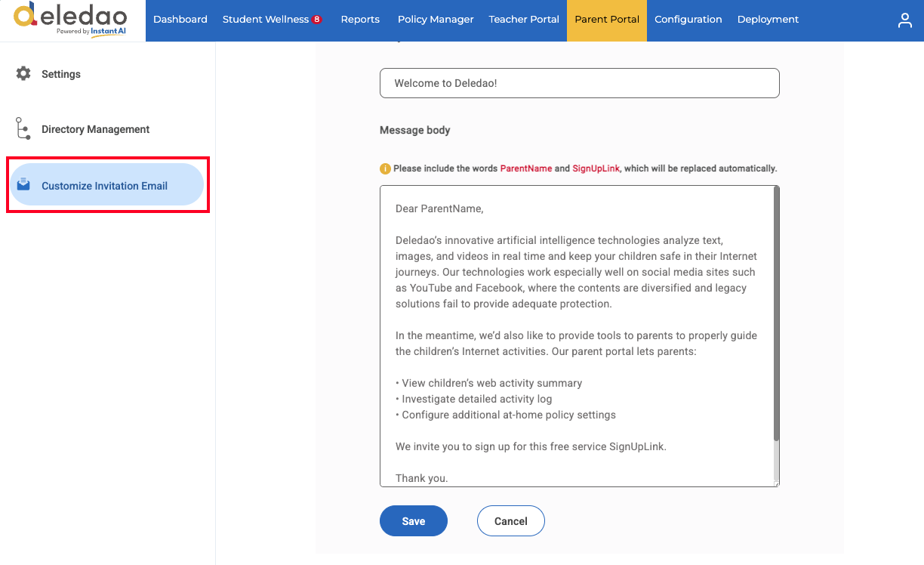Click the 'Thank you.' line
The image size is (924, 565).
click(x=422, y=478)
